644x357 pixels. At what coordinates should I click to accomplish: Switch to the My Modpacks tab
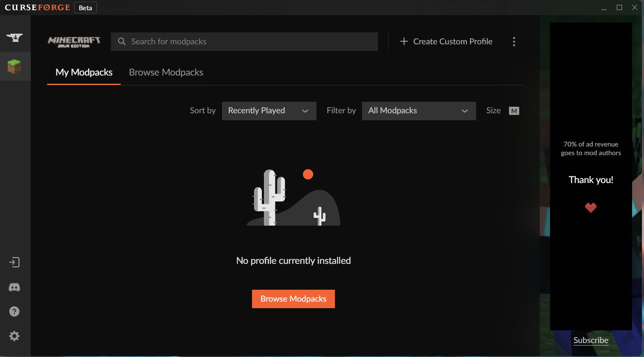84,72
